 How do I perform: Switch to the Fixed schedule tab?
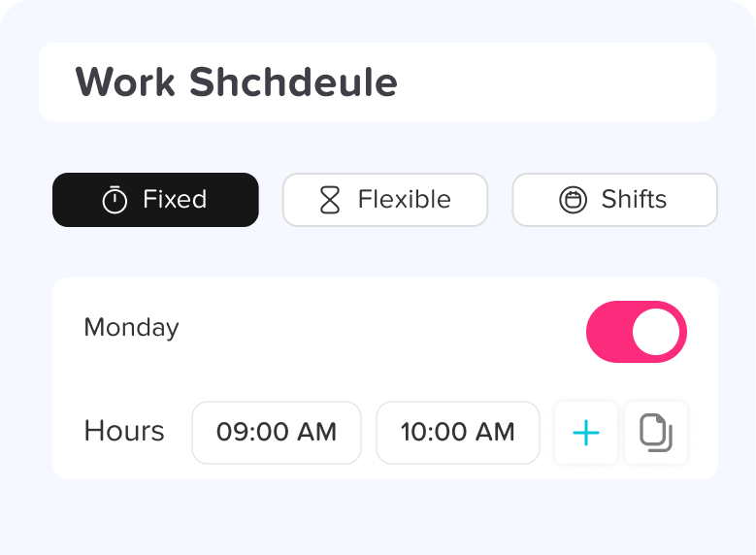click(x=155, y=200)
